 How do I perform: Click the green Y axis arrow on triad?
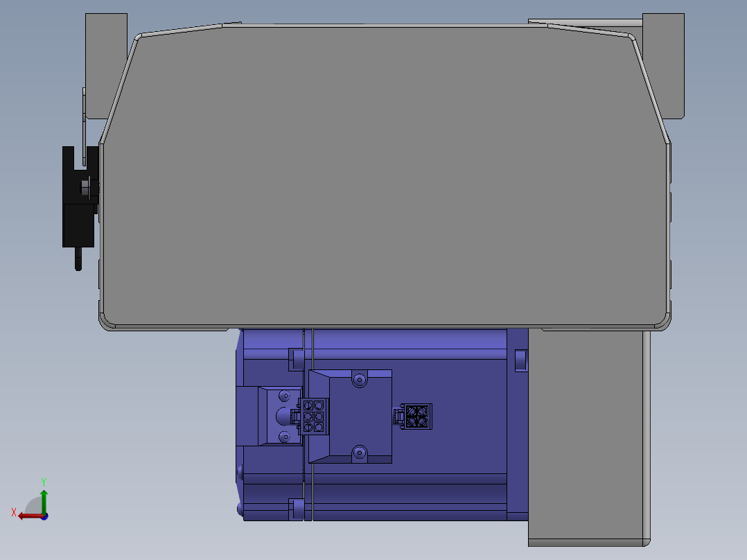tap(44, 500)
